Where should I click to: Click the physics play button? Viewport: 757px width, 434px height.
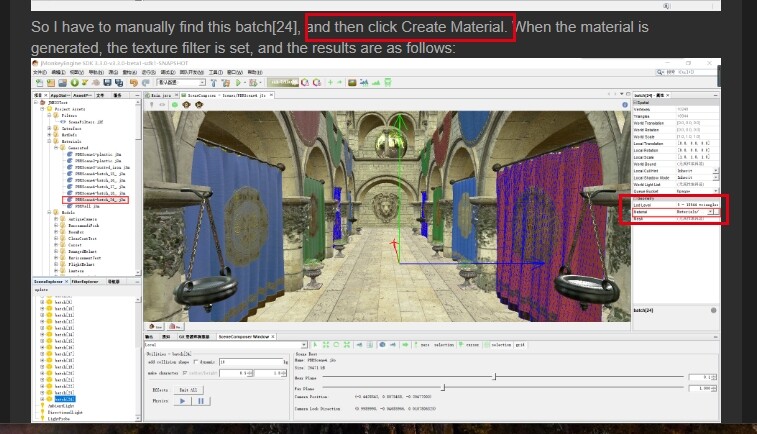[x=182, y=401]
